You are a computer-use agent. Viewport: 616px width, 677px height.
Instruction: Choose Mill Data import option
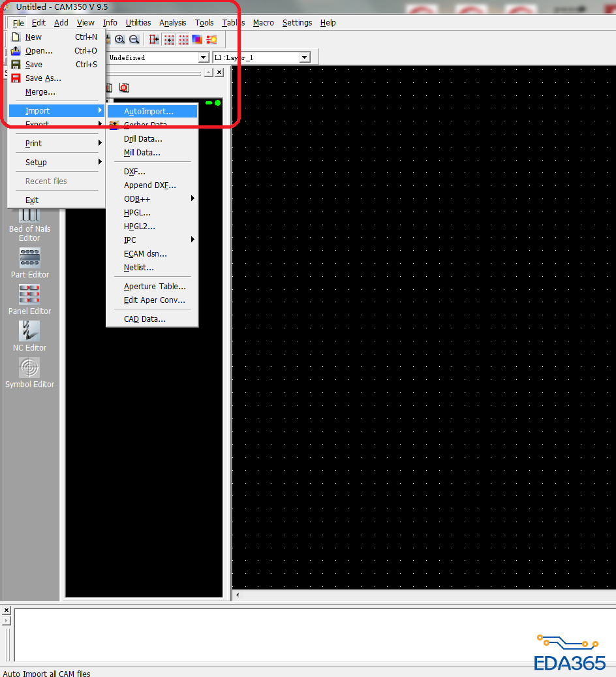[153, 153]
